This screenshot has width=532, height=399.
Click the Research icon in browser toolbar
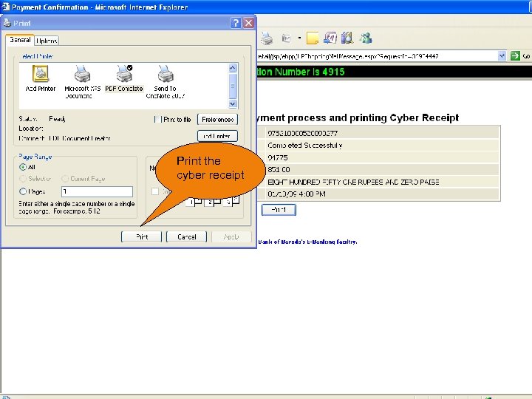click(347, 38)
